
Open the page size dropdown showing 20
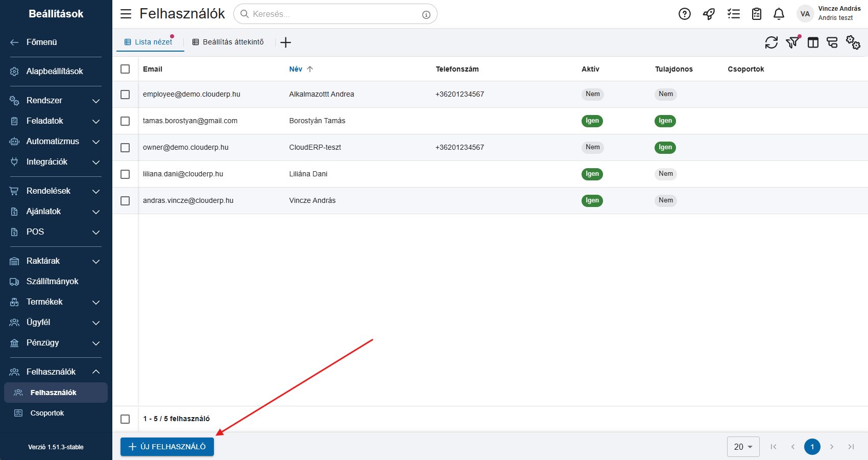pos(743,447)
